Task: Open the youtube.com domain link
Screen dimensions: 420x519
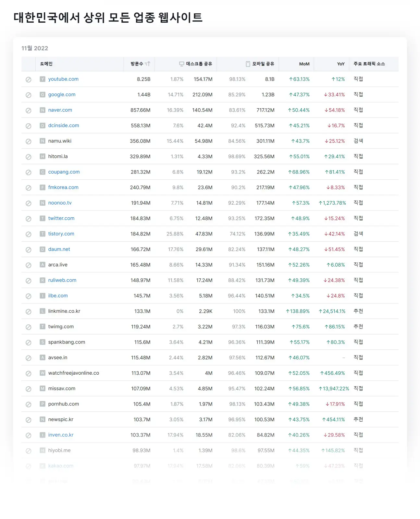Action: coord(63,79)
